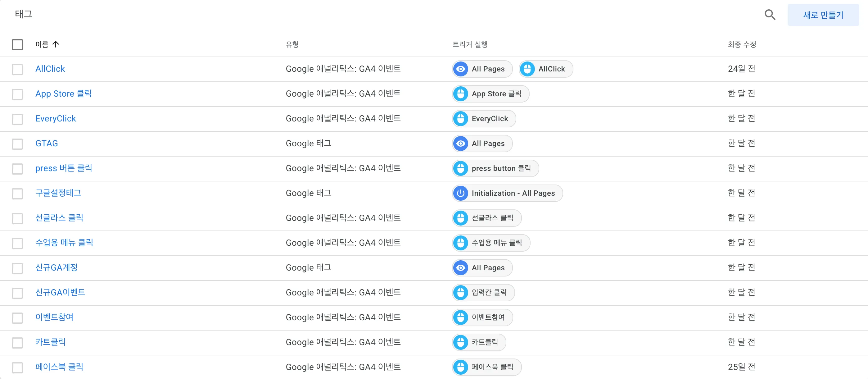
Task: Select the 카트클릭 row checkbox
Action: tap(17, 343)
